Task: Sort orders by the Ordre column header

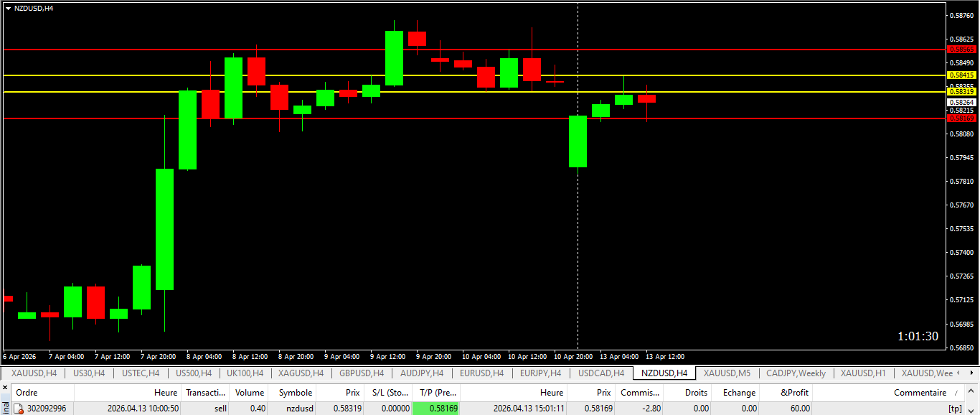Action: point(42,393)
